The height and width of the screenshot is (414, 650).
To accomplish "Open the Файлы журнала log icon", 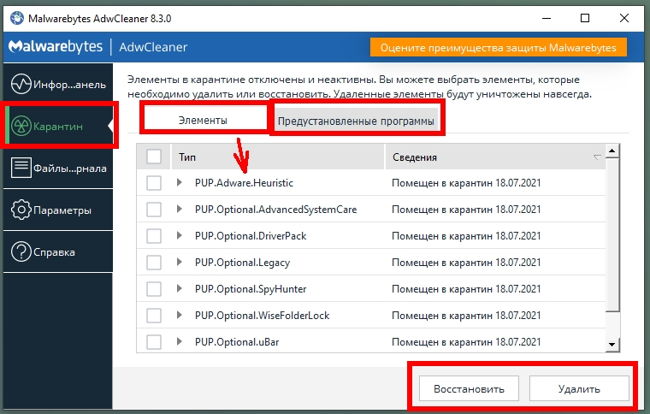I will 21,168.
